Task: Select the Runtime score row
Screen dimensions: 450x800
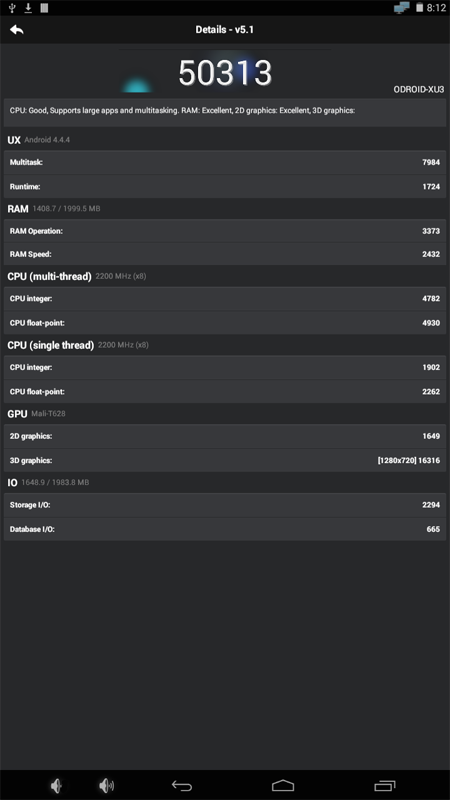Action: pyautogui.click(x=225, y=187)
